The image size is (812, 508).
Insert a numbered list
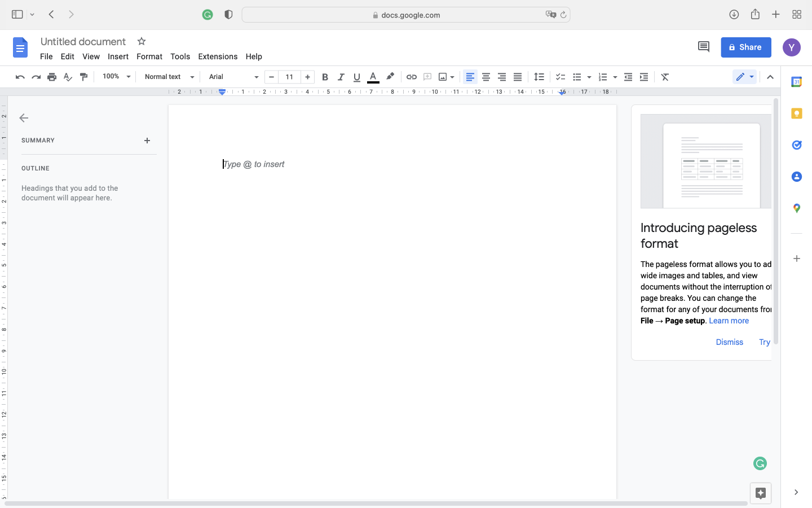[603, 77]
